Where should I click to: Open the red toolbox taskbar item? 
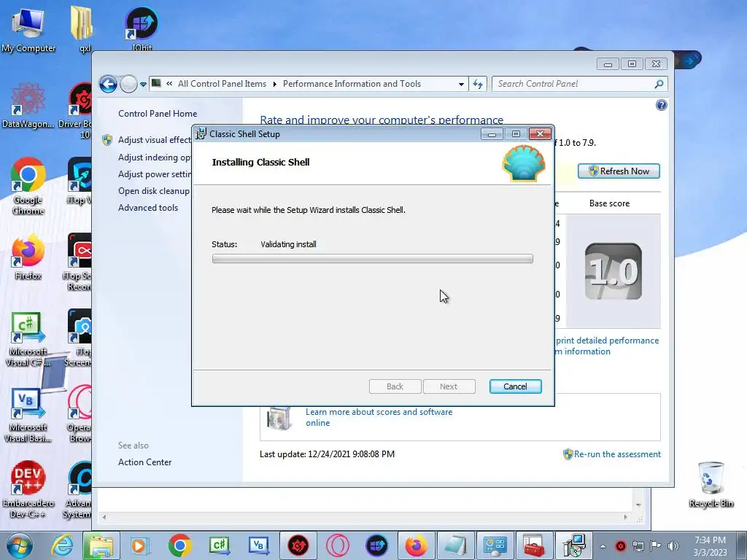pyautogui.click(x=534, y=545)
